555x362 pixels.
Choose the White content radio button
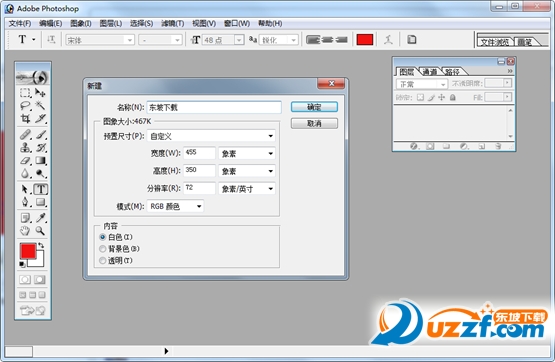coord(103,237)
